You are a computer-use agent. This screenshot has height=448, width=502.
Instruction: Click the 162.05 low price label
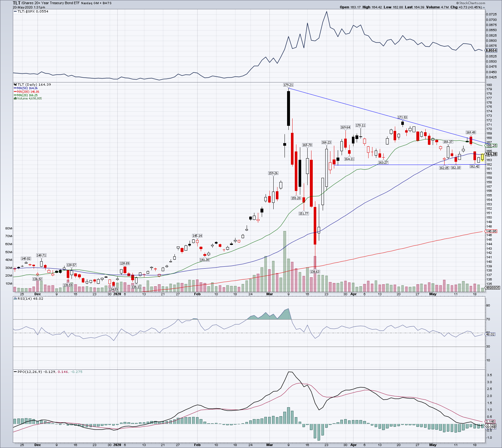click(x=444, y=168)
